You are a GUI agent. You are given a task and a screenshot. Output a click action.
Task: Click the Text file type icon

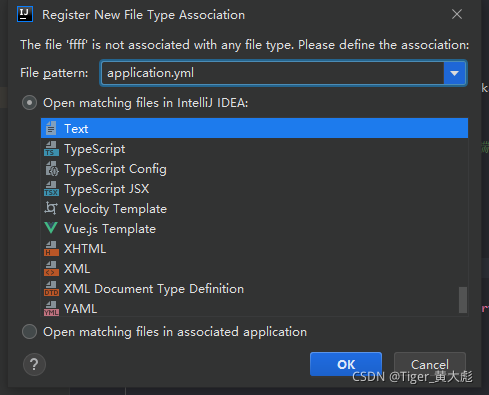pyautogui.click(x=51, y=128)
